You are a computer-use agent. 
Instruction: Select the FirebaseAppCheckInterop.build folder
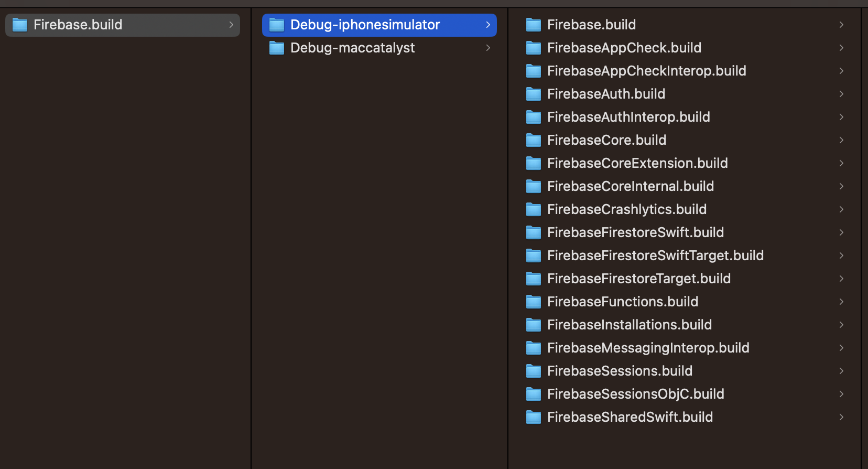point(646,71)
